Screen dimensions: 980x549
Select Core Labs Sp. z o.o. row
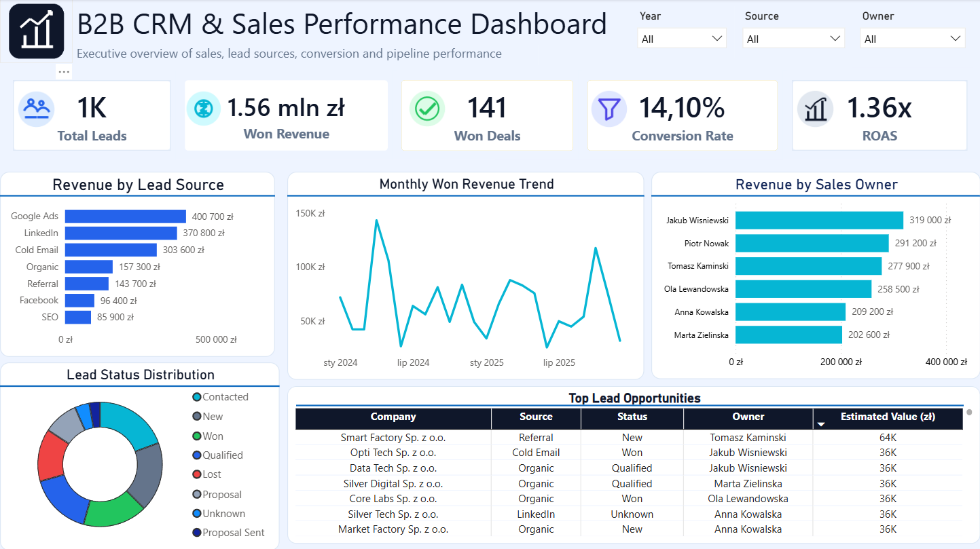[629, 499]
